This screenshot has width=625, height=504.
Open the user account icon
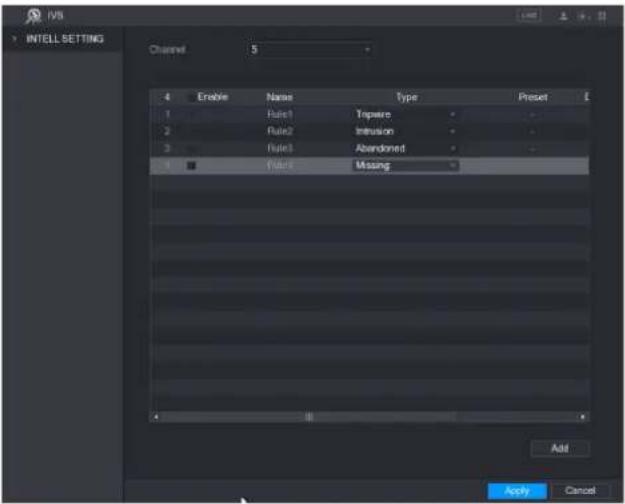[x=563, y=16]
